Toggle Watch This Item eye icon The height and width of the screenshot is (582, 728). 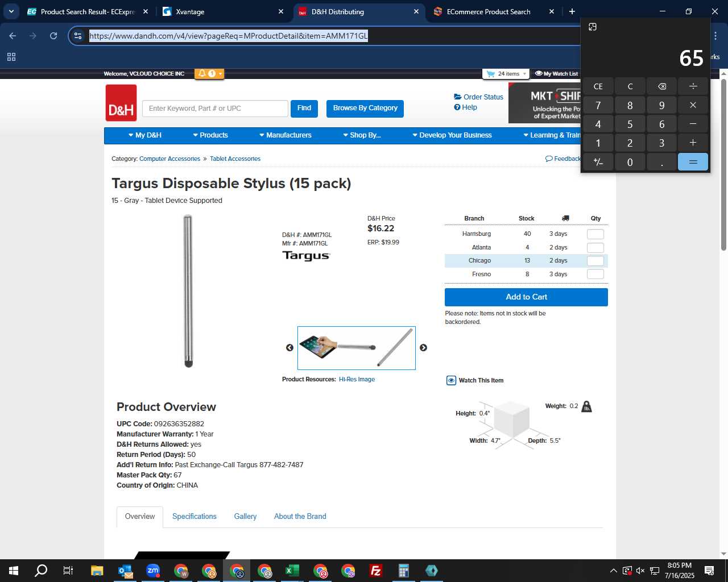click(x=451, y=381)
